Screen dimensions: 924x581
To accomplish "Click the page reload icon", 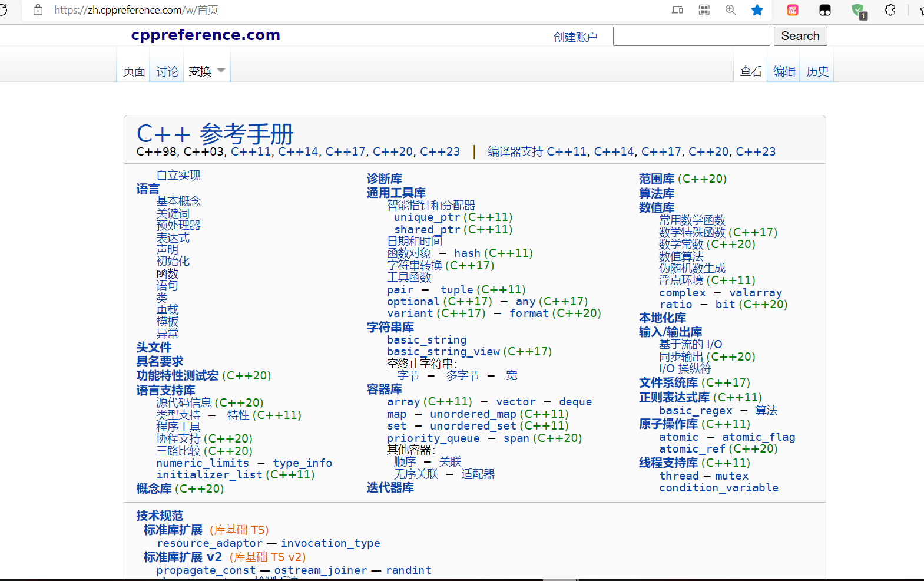I will coord(3,10).
